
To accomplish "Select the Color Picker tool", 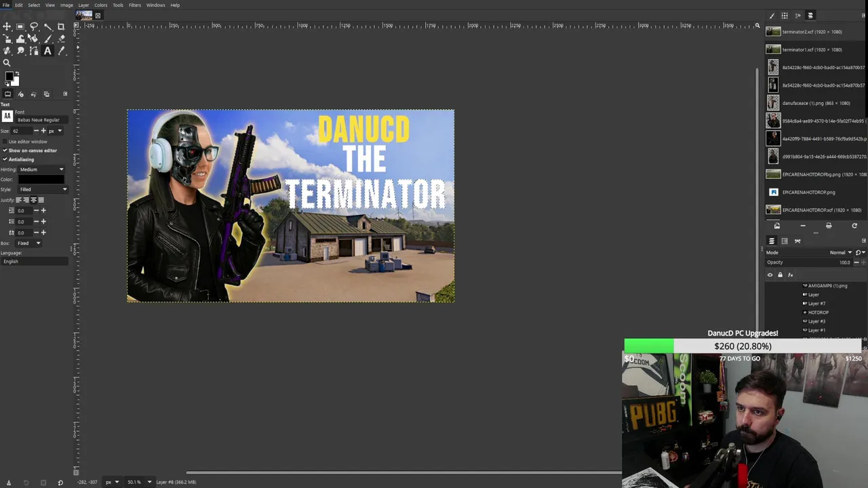I will coord(61,51).
